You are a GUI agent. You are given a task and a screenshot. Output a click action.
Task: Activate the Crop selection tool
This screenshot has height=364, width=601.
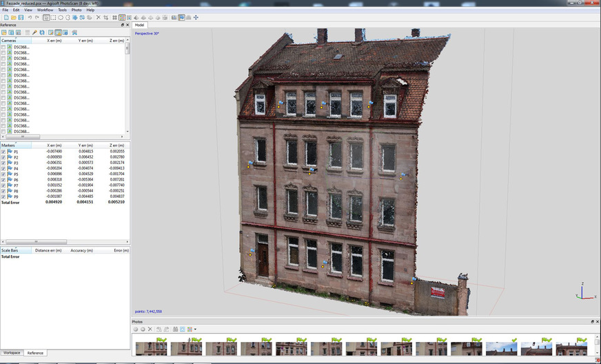105,17
